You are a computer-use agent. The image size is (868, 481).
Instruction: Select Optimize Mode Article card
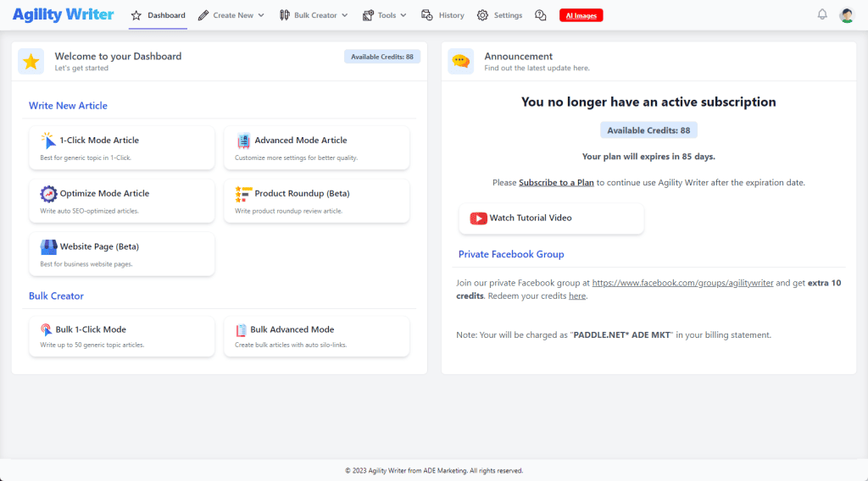(x=122, y=201)
